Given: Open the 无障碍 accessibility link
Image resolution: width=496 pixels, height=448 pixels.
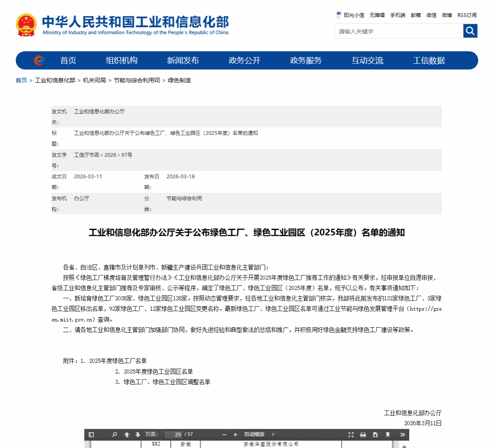Looking at the screenshot, I should pos(377,15).
